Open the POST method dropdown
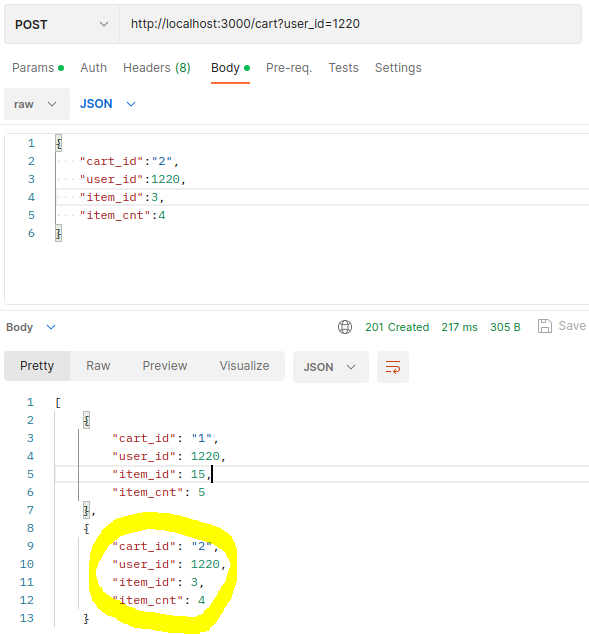The image size is (589, 634). click(x=61, y=24)
